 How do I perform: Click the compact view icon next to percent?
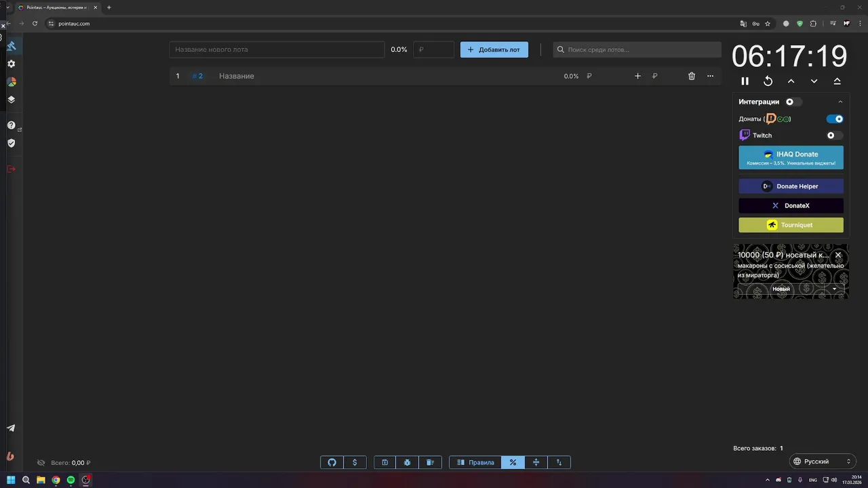[536, 462]
